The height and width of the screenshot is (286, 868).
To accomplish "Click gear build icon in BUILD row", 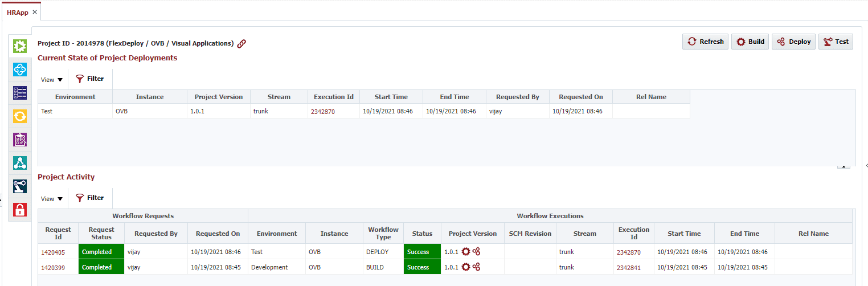I will [x=466, y=267].
